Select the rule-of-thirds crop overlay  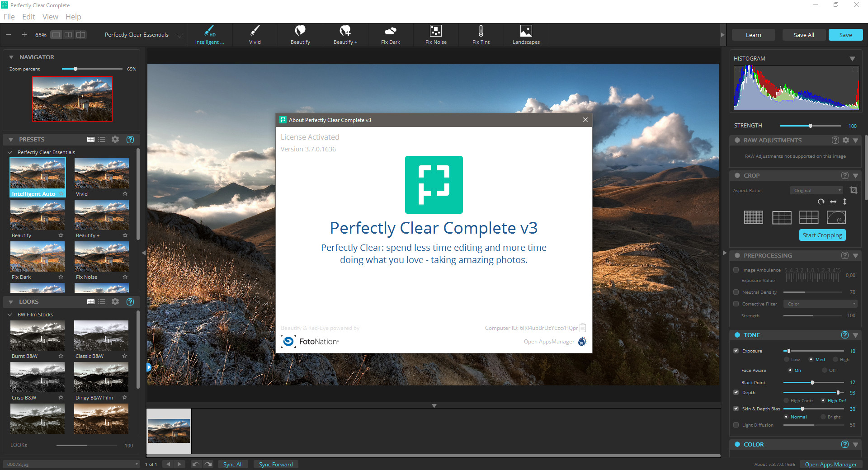click(x=782, y=217)
